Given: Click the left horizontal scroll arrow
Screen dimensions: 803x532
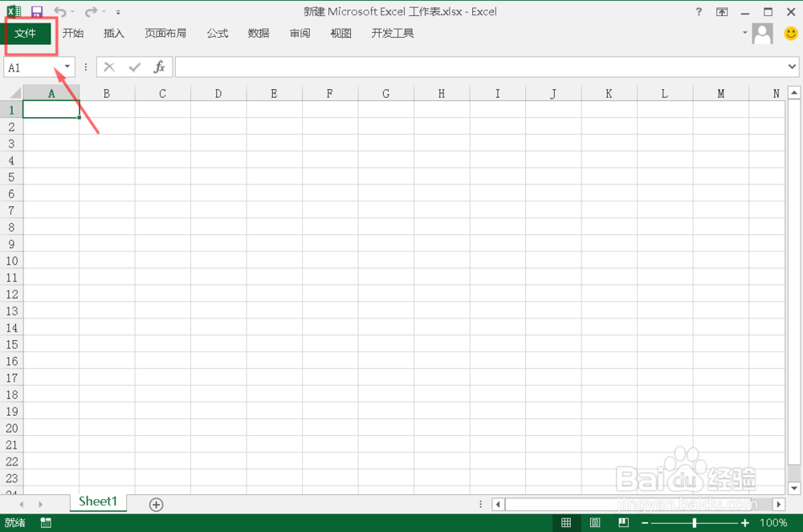Looking at the screenshot, I should [x=498, y=505].
